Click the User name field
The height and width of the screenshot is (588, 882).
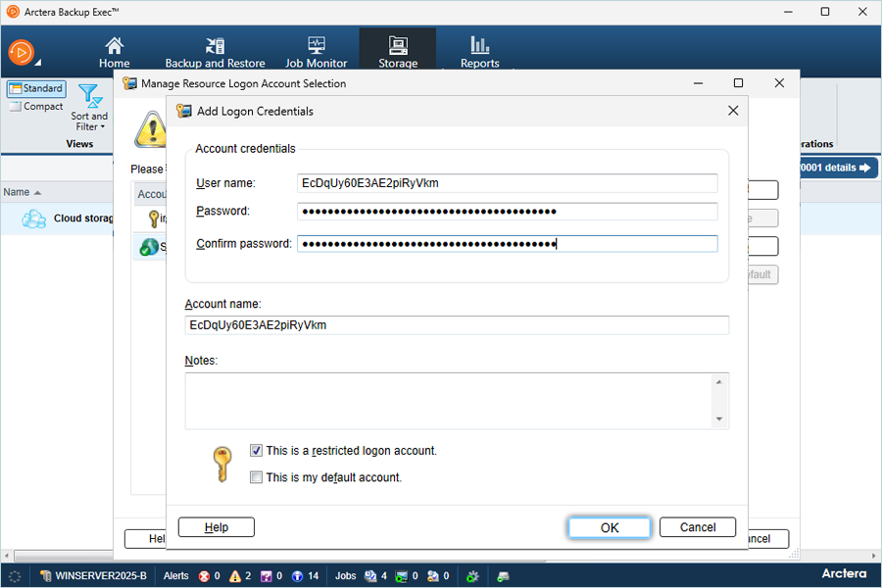(508, 183)
